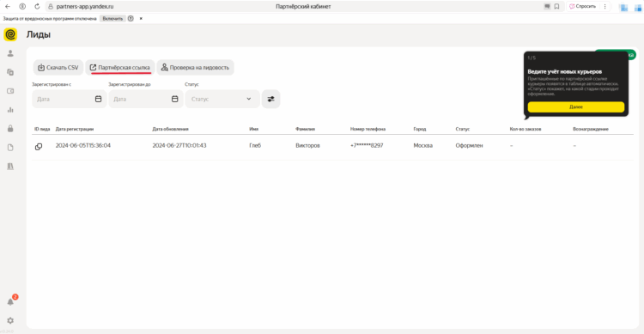Screen dimensions: 644x334
Task: Open 'Партнёрская ссылка' button
Action: pyautogui.click(x=120, y=67)
